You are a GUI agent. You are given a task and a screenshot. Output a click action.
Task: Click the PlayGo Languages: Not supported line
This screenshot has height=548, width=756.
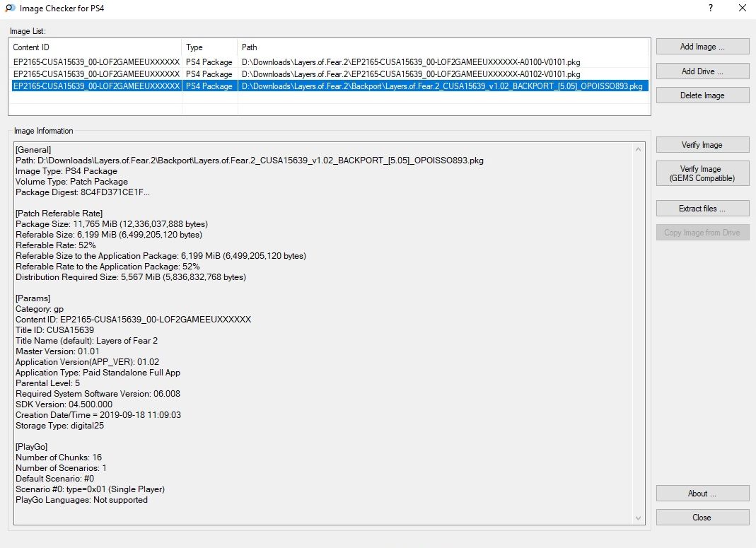(x=81, y=500)
